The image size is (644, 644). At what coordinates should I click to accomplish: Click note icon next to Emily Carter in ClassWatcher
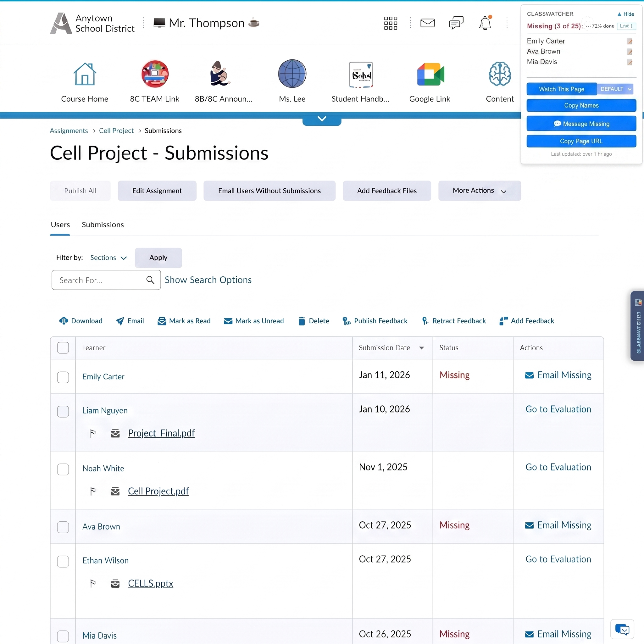tap(629, 41)
